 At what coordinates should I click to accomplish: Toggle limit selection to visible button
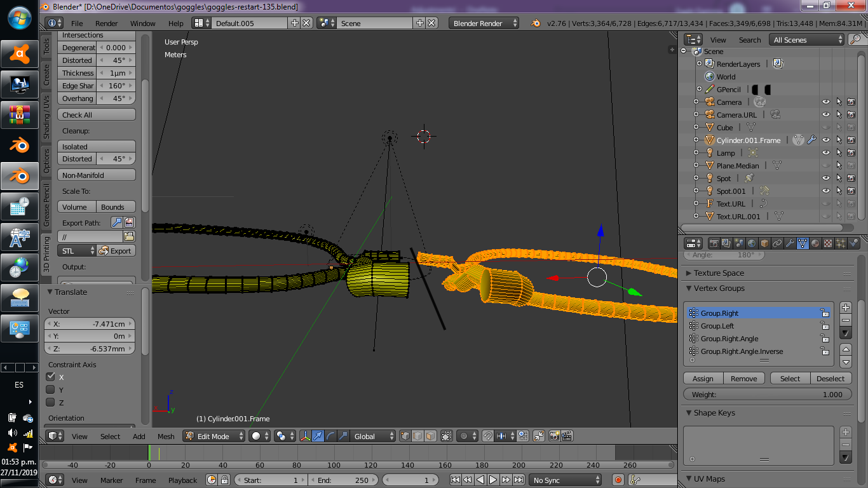click(447, 436)
